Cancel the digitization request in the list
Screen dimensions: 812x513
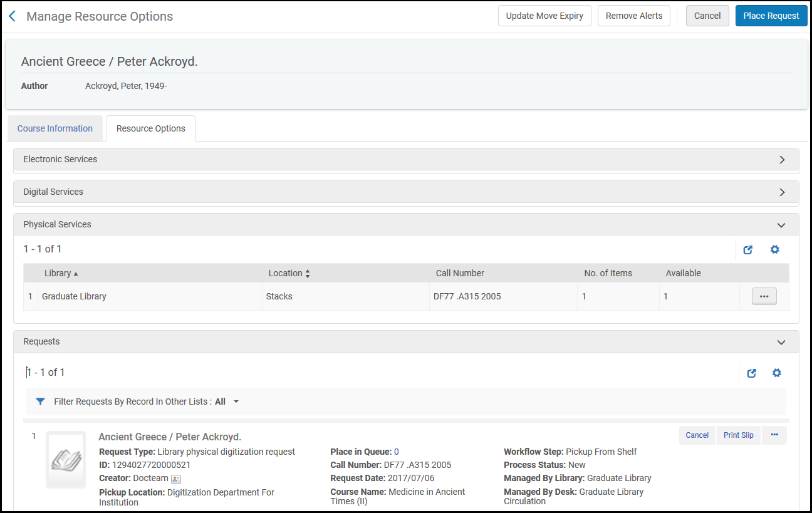coord(697,435)
